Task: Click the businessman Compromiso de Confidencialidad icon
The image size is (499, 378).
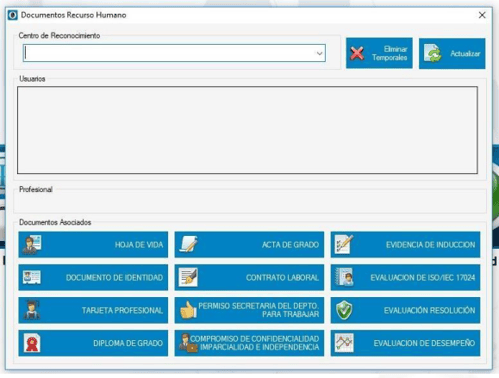Action: coord(188,343)
